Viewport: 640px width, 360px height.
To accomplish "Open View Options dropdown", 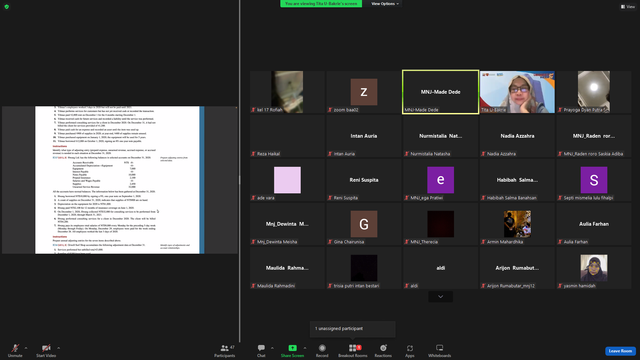I will coord(385,4).
